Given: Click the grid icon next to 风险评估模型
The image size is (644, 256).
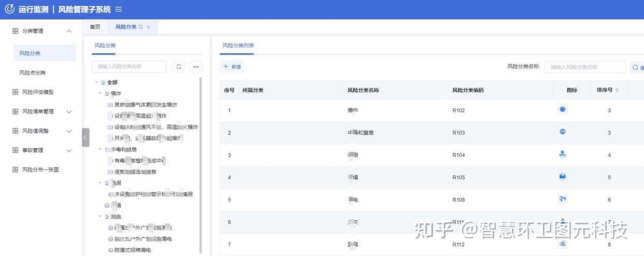Looking at the screenshot, I should 15,92.
